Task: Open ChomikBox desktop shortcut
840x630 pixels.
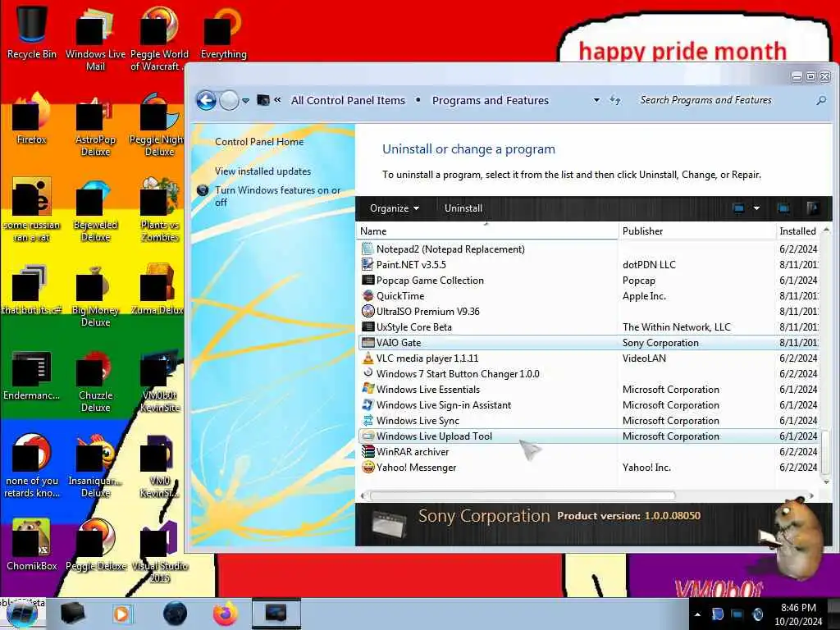Action: (x=32, y=545)
